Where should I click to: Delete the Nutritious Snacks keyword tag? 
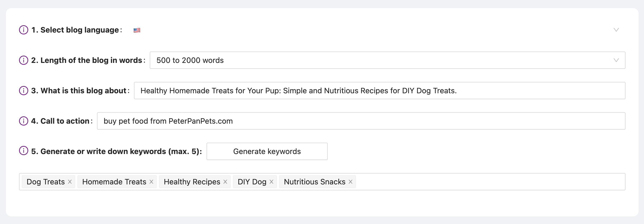coord(351,182)
